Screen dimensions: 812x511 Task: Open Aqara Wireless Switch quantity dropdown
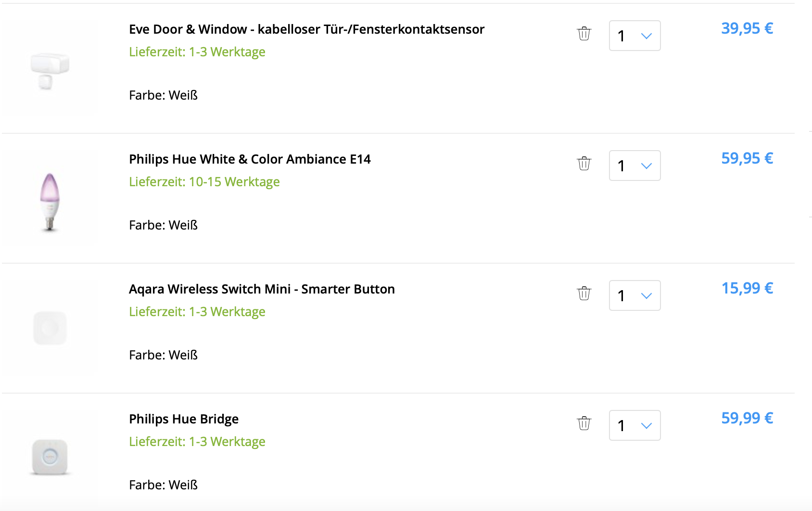pos(634,295)
